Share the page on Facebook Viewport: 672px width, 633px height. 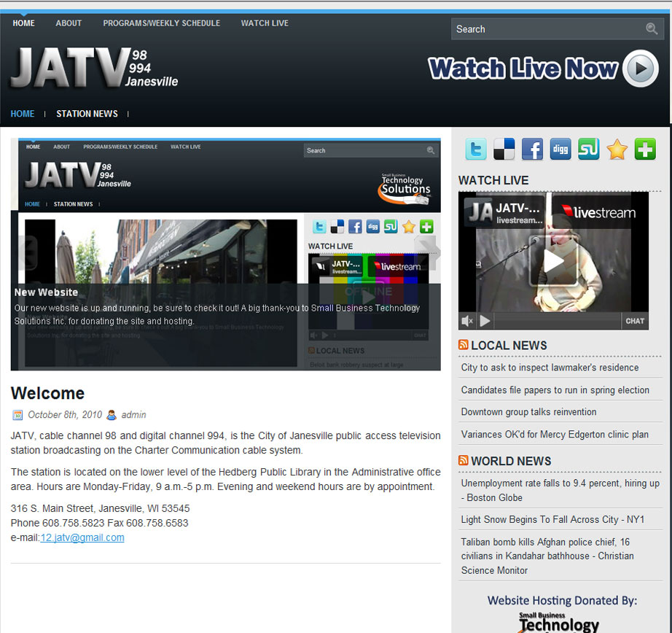tap(532, 149)
